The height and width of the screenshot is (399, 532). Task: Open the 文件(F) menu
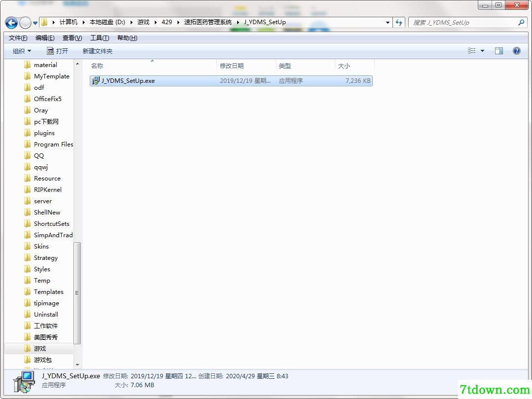18,38
